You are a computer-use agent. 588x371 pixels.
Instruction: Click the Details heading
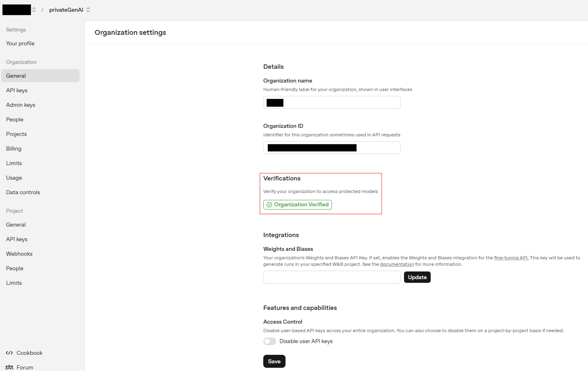point(273,67)
